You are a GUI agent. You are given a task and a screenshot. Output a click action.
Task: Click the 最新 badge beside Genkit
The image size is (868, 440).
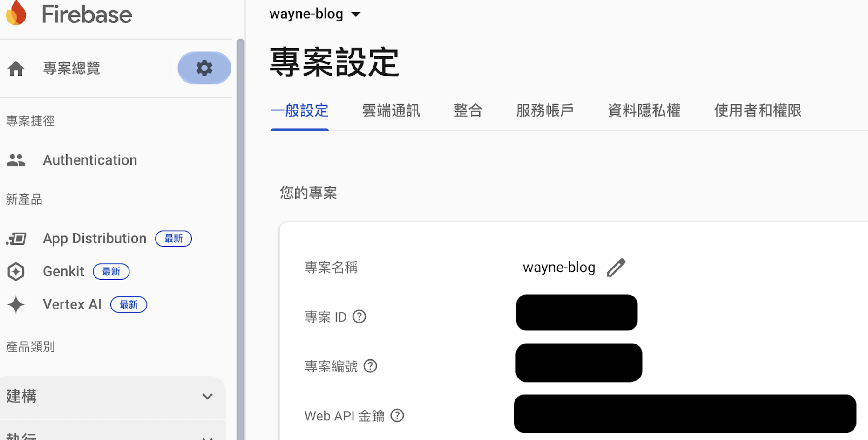coord(111,272)
